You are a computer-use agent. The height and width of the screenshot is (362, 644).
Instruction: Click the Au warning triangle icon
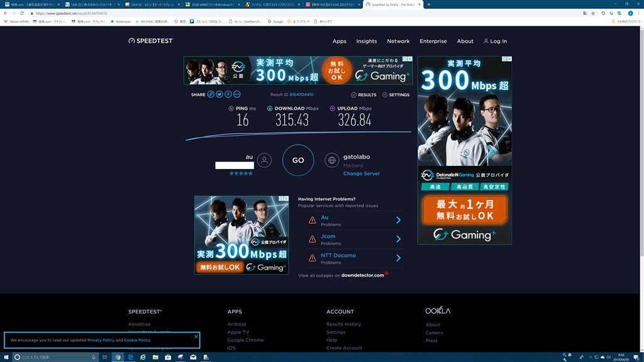click(312, 221)
